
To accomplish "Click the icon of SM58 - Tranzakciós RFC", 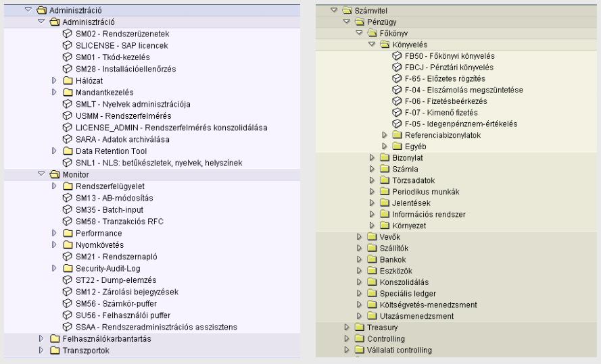I will 68,222.
